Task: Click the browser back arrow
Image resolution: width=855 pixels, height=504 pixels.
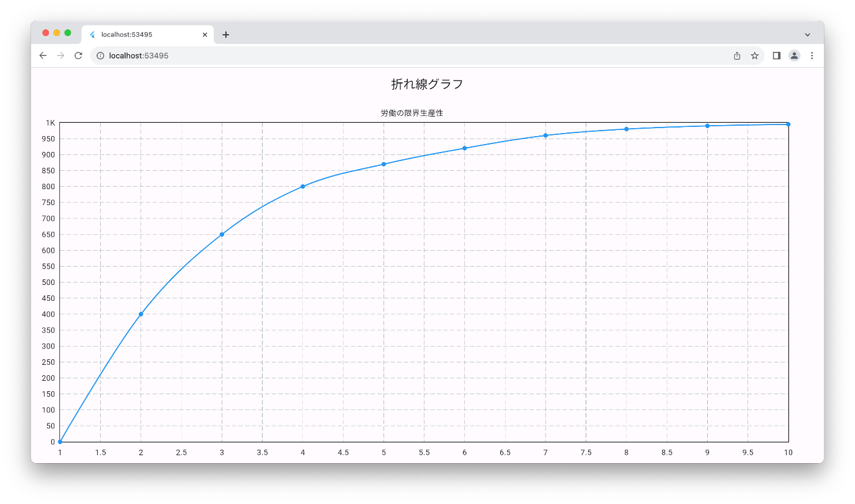Action: 43,56
